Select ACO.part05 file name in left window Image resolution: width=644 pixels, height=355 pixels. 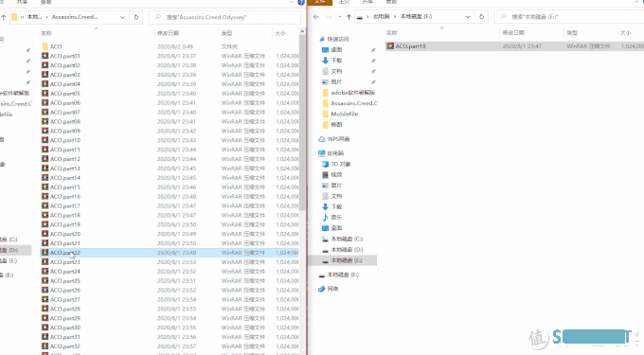click(x=65, y=94)
